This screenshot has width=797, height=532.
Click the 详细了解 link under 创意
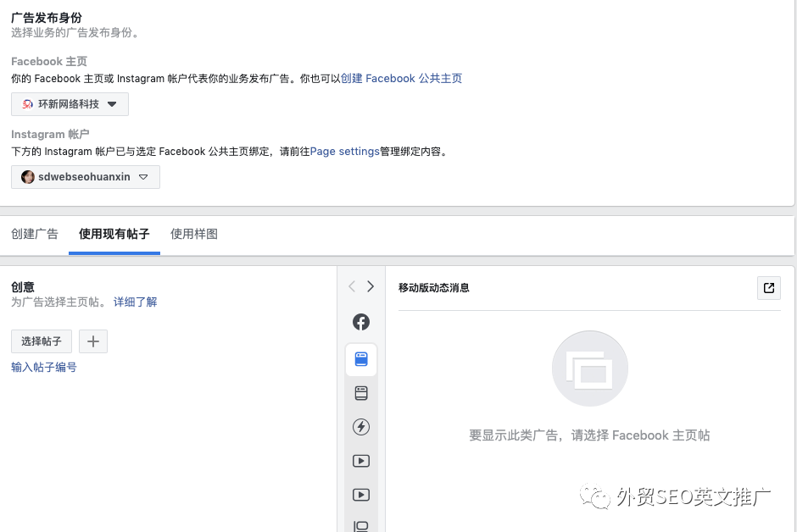[x=135, y=302]
